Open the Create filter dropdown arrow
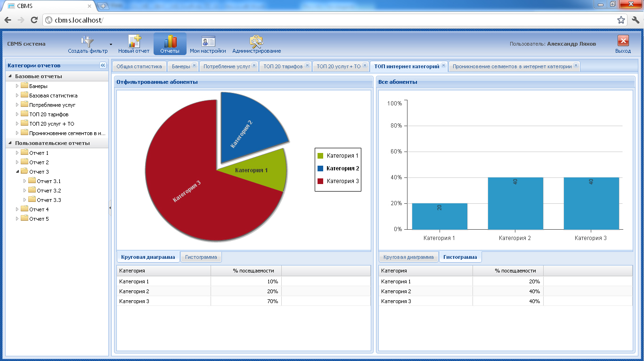Image resolution: width=644 pixels, height=361 pixels. 111,44
